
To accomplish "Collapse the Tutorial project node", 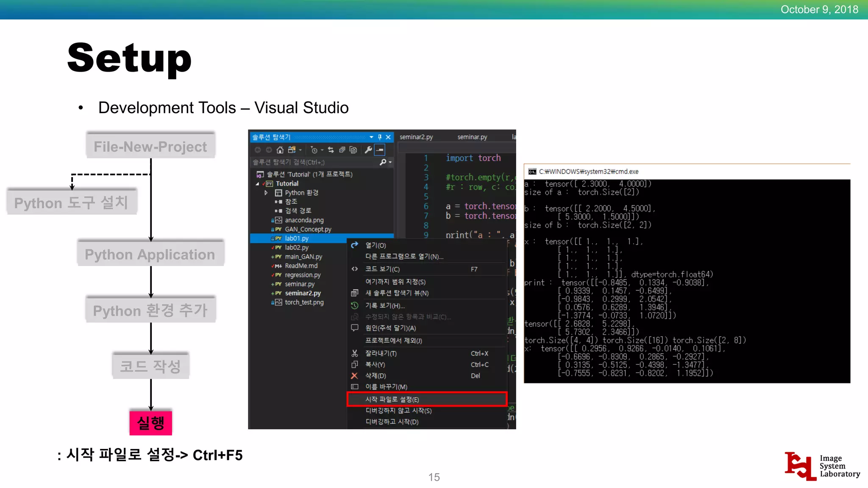I will [257, 184].
